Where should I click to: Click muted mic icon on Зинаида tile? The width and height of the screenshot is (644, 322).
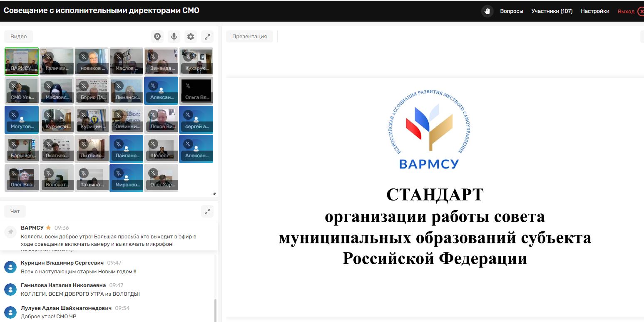[x=154, y=57]
